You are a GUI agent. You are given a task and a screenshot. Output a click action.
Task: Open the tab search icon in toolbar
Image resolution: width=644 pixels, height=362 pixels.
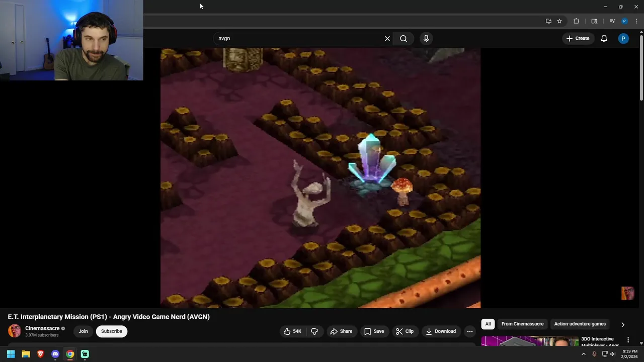click(x=594, y=21)
